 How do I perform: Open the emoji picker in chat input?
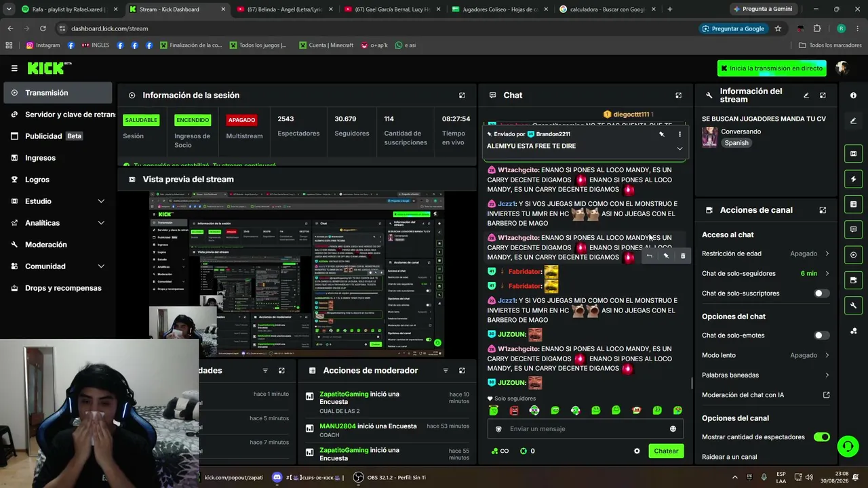click(x=673, y=429)
